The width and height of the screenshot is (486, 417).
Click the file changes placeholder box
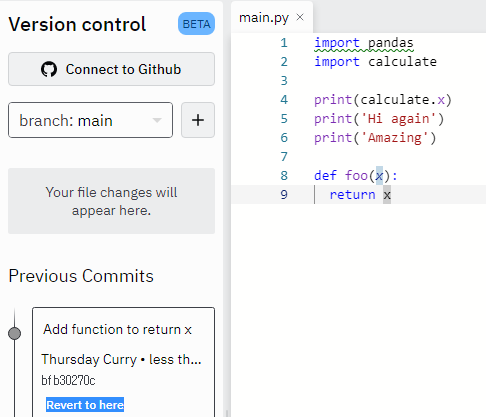111,201
